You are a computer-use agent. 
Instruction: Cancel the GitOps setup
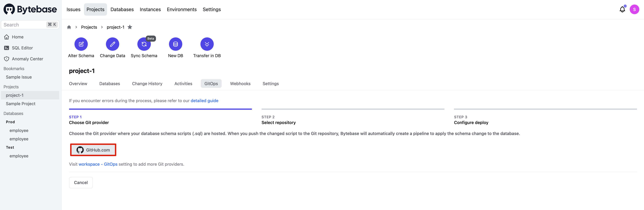pos(81,182)
